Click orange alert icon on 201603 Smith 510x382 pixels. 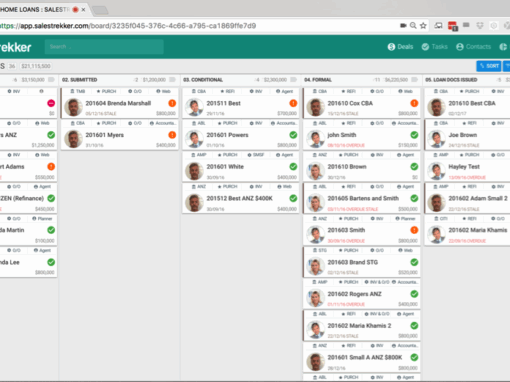pyautogui.click(x=414, y=230)
